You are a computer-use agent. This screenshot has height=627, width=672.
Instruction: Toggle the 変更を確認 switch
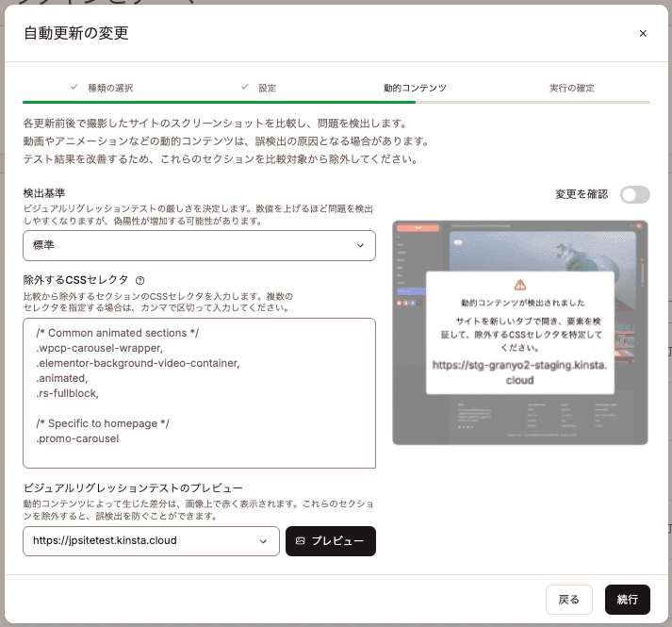click(634, 195)
